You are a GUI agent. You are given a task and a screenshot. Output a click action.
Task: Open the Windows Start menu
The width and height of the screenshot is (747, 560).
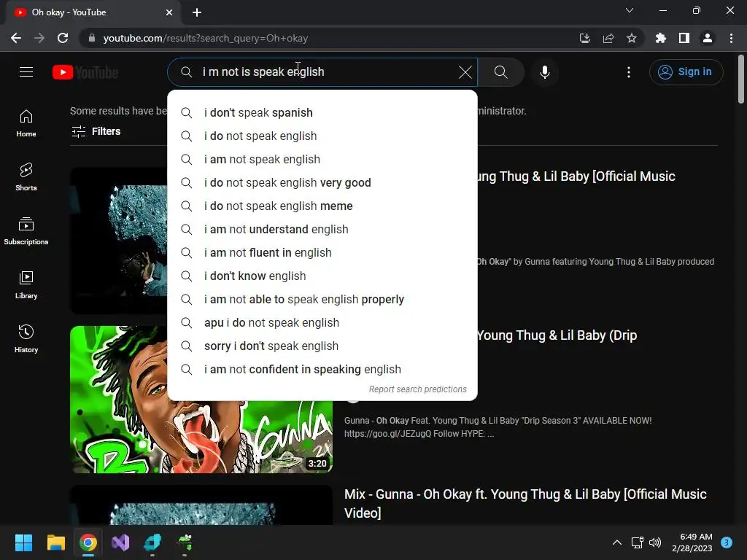click(x=23, y=542)
